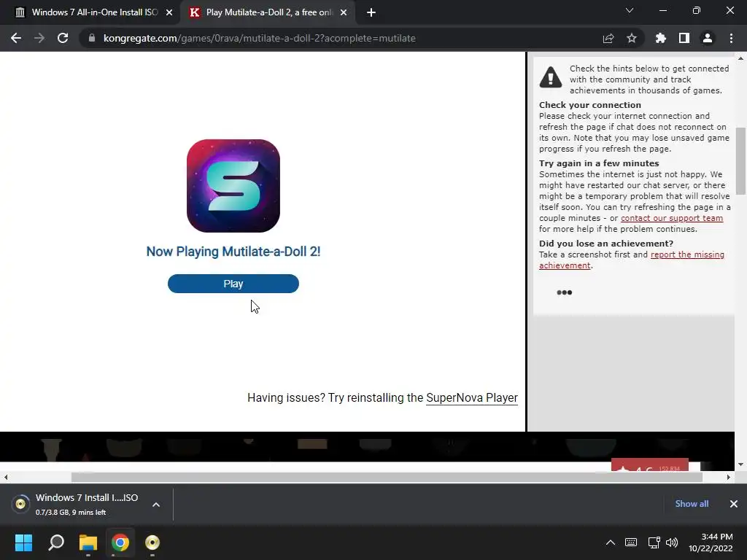Open the volume tray icon
Screen dimensions: 747x560
(672, 542)
